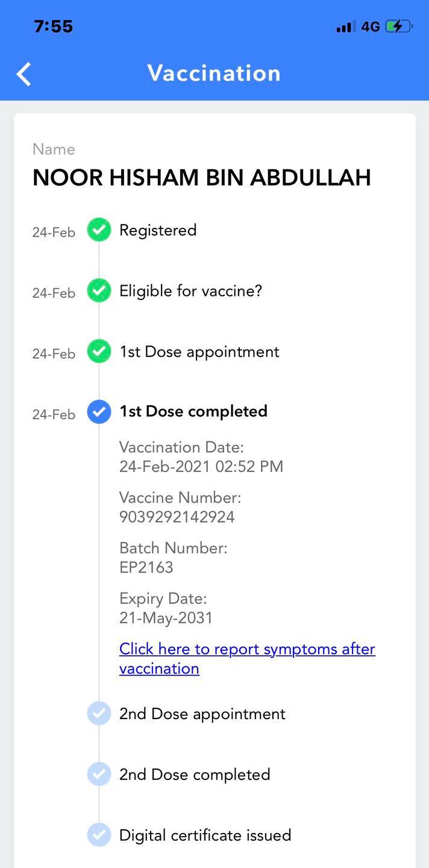Tap the 1st Dose appointment checkmark icon
This screenshot has height=868, width=429.
(99, 351)
